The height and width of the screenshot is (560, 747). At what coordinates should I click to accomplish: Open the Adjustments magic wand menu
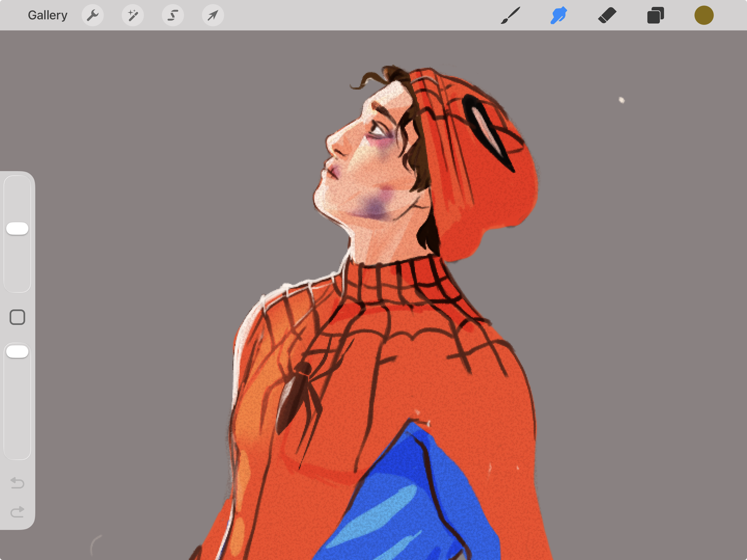[x=133, y=15]
